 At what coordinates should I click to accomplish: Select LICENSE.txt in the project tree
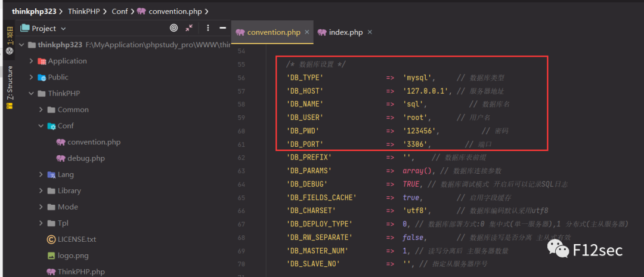76,239
